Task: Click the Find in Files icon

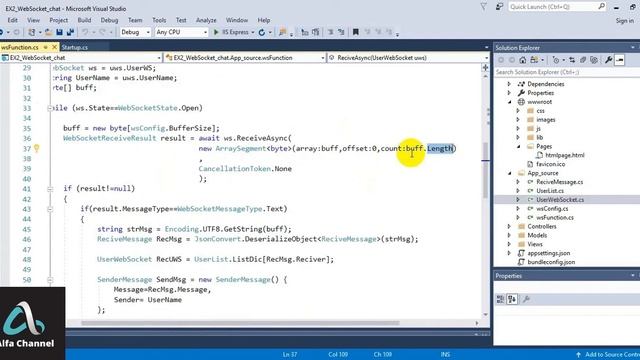Action: pos(282,32)
